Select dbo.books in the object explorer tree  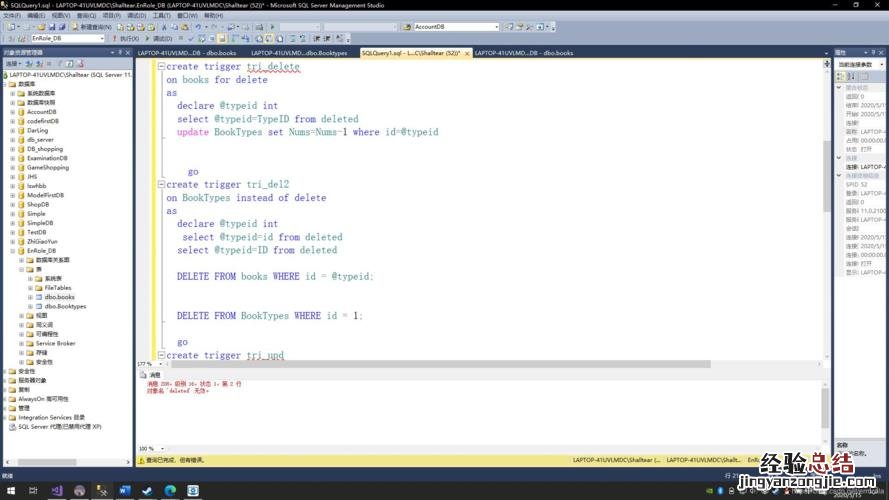(x=59, y=297)
